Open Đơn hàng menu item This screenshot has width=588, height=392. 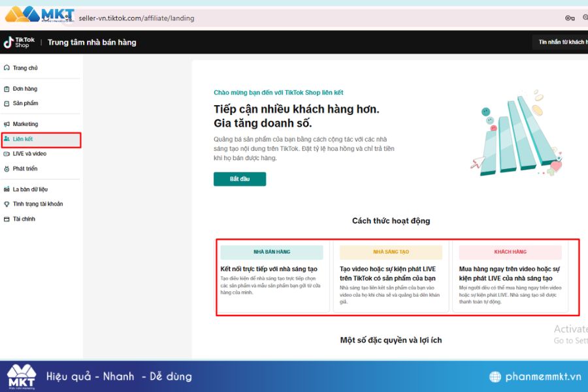[25, 89]
